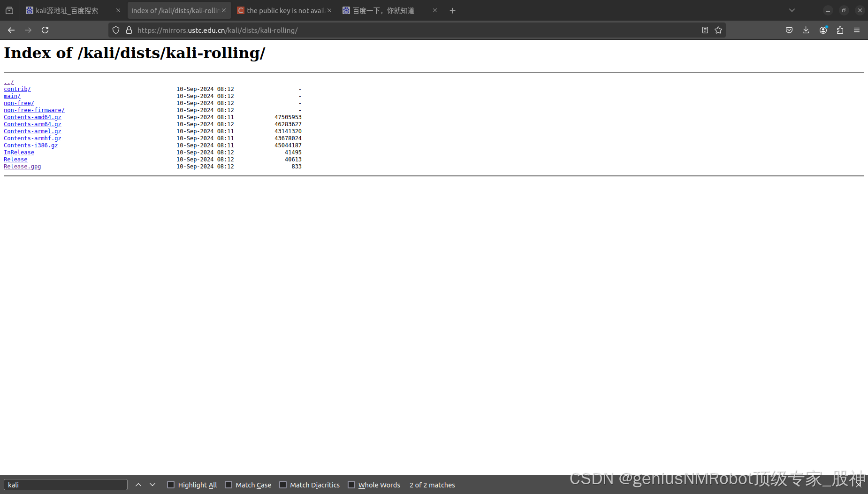Open the Contents-amd64.gz link

point(32,117)
